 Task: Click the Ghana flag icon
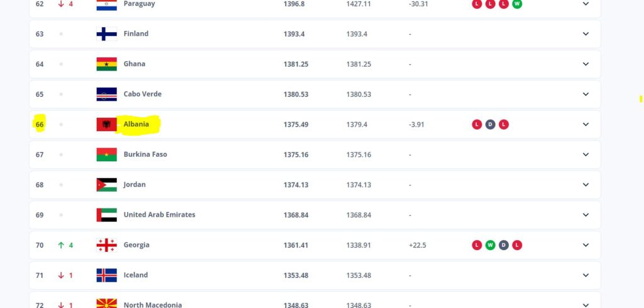coord(106,64)
